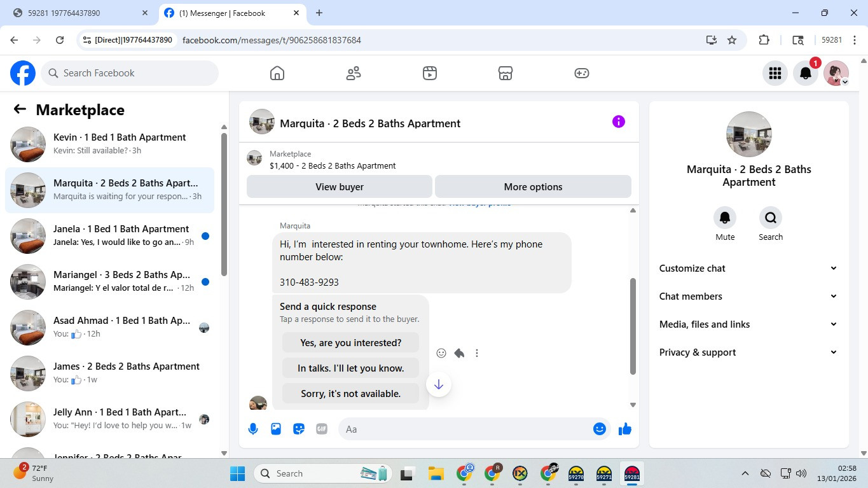This screenshot has height=488, width=868.
Task: Reload the page in browser
Action: tap(60, 40)
